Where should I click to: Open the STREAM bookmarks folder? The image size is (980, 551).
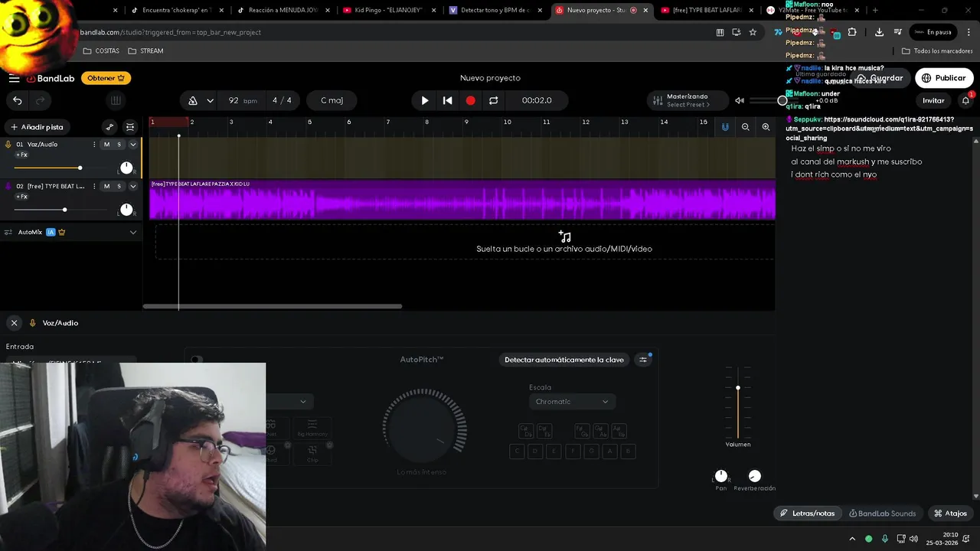(x=145, y=51)
